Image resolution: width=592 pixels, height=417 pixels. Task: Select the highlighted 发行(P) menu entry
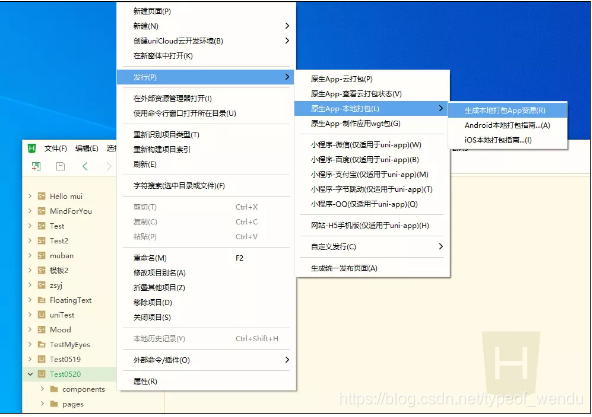coord(205,77)
